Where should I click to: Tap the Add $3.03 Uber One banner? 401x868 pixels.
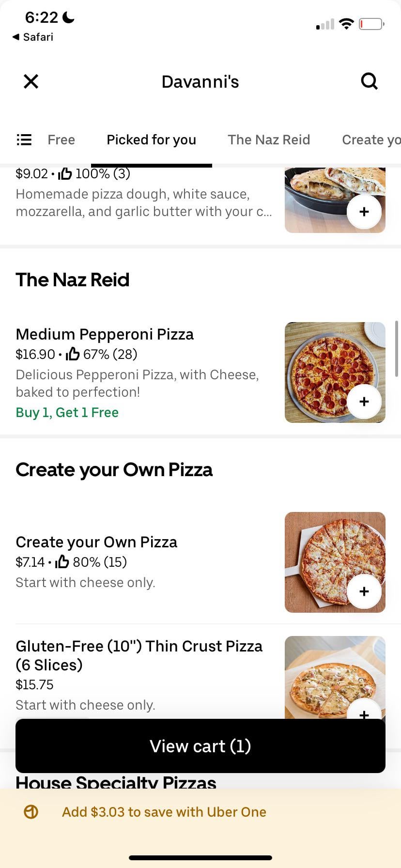click(x=164, y=812)
